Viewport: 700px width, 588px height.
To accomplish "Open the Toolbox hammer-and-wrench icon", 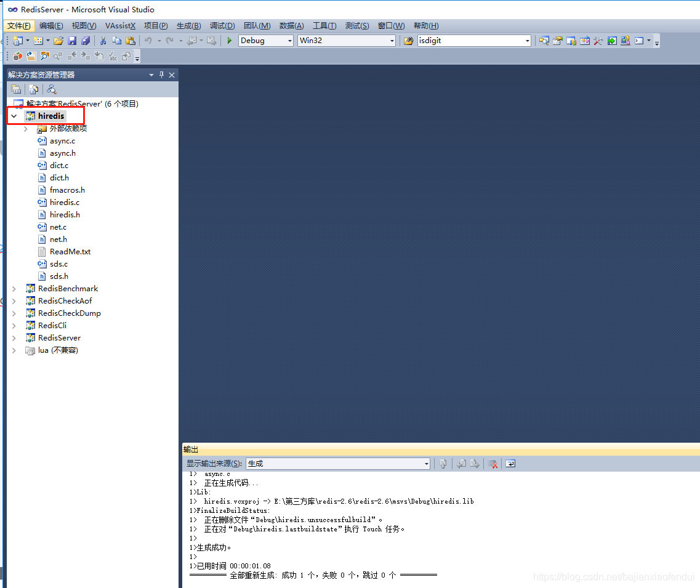I will 598,41.
